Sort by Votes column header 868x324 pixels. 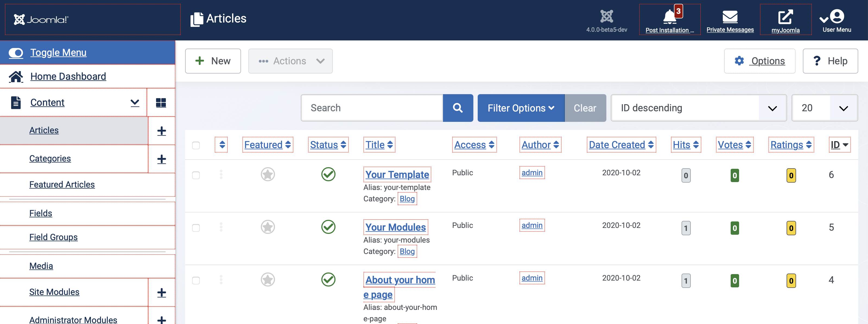pos(734,145)
